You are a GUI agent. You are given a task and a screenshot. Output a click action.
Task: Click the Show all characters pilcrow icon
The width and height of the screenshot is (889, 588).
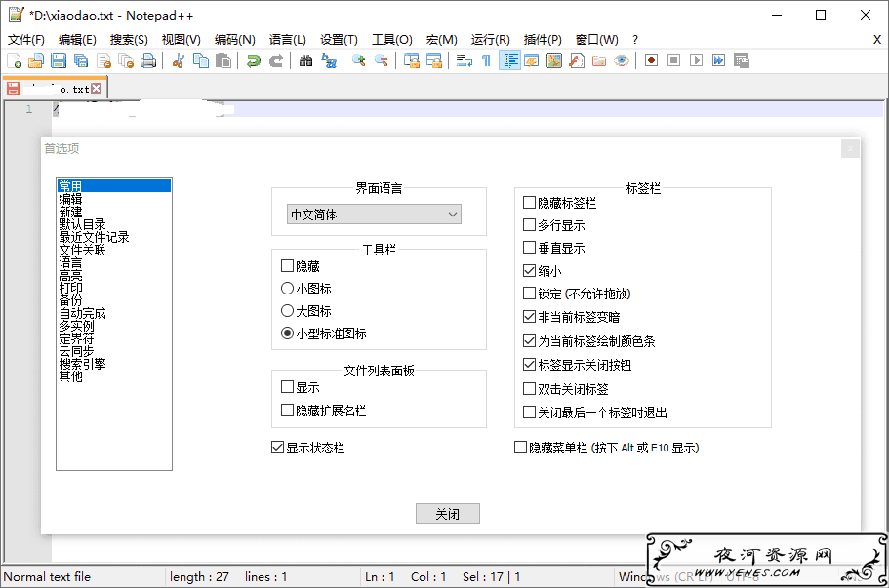pyautogui.click(x=486, y=60)
